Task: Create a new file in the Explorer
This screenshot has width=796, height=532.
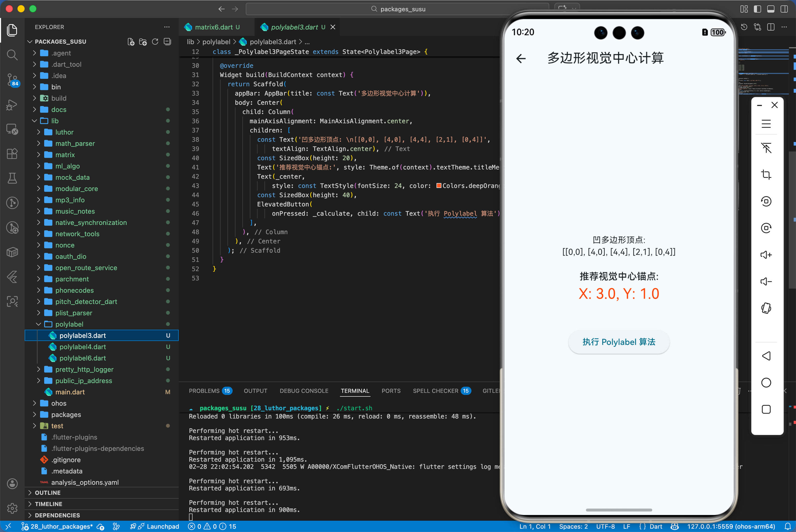Action: click(x=131, y=41)
